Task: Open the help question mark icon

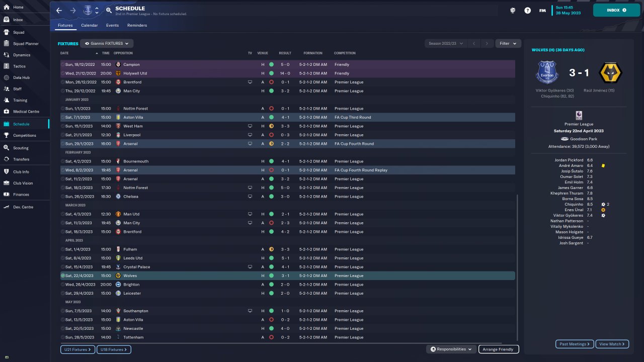Action: click(x=527, y=10)
